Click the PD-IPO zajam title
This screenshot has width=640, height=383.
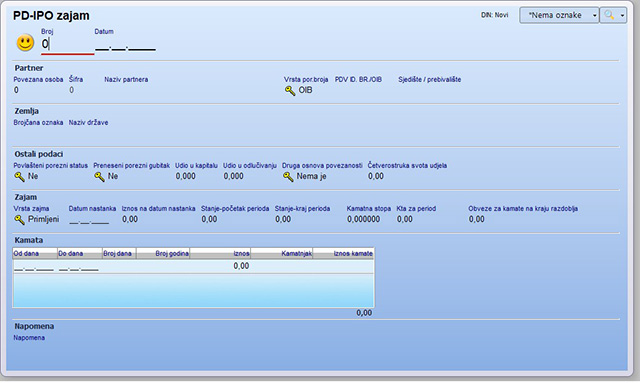click(51, 16)
